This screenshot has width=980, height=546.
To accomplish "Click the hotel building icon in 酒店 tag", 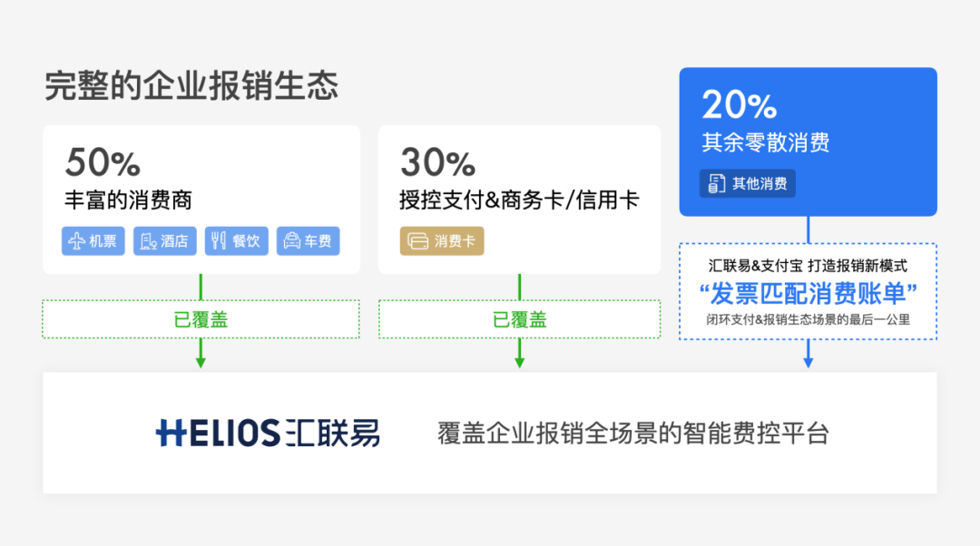I will [148, 241].
